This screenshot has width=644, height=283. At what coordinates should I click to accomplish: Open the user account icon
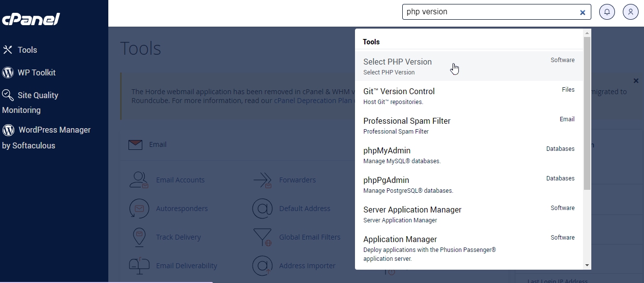point(631,12)
